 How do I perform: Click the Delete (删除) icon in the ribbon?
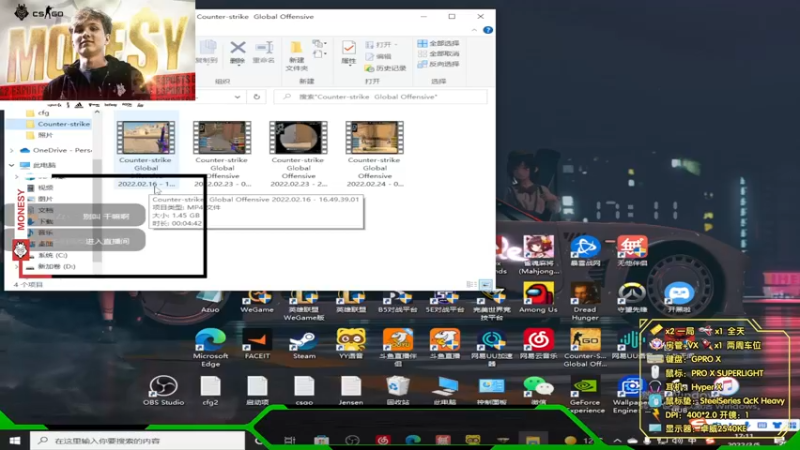point(237,48)
